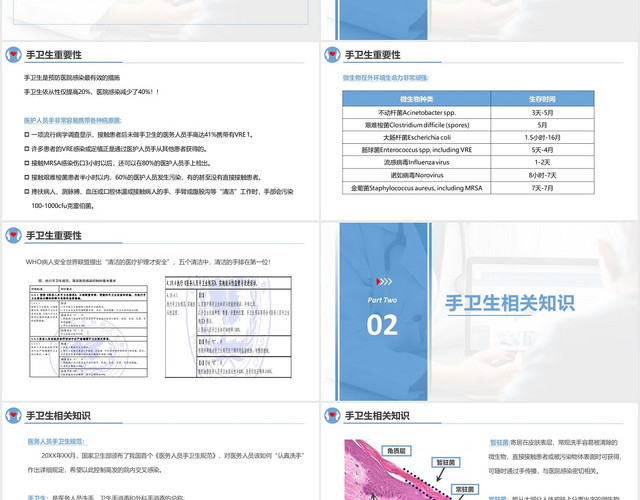
Task: Click the heart logo on the 医务人员手卫生规范 slide
Action: click(x=13, y=416)
